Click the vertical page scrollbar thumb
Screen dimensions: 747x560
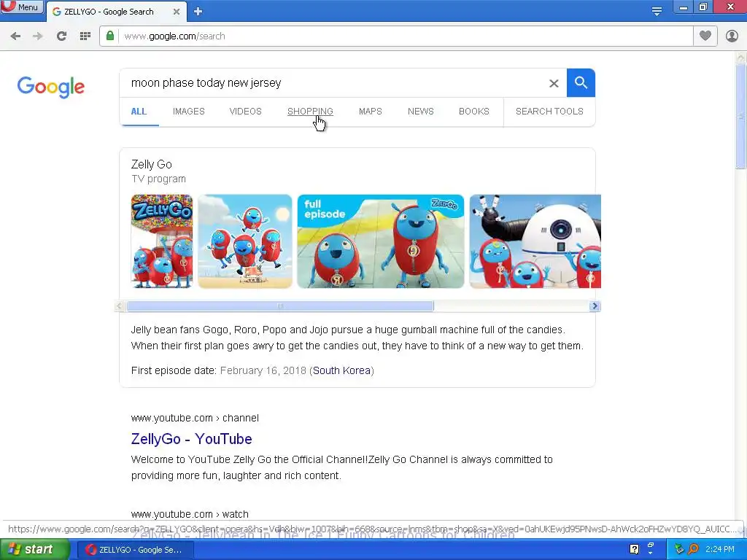(x=740, y=116)
